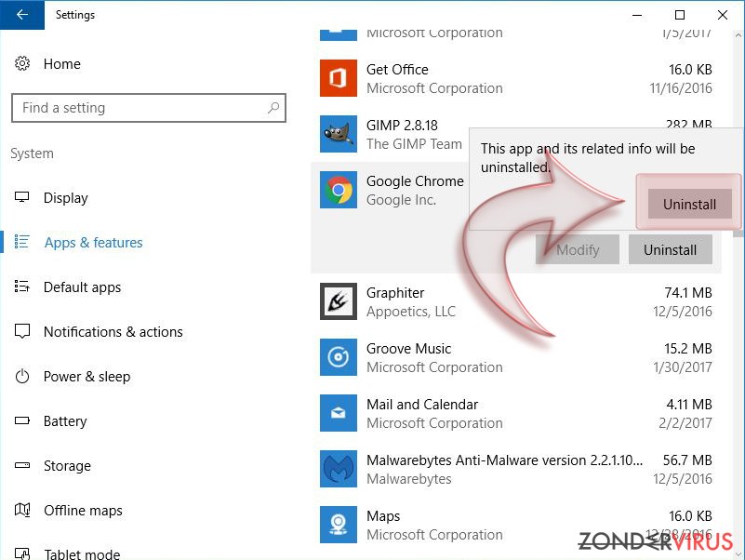Click the Apps & features list icon
The width and height of the screenshot is (745, 560).
point(21,242)
